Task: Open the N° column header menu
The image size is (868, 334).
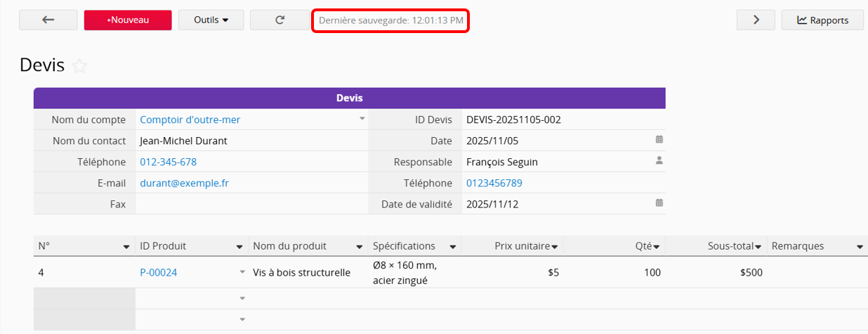Action: tap(126, 247)
